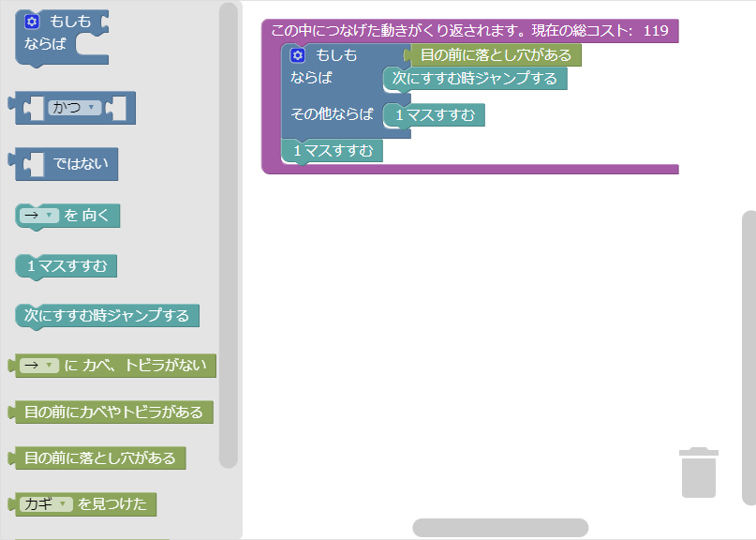
Task: Click the 1マスすすむ block at the loop bottom
Action: pyautogui.click(x=333, y=150)
